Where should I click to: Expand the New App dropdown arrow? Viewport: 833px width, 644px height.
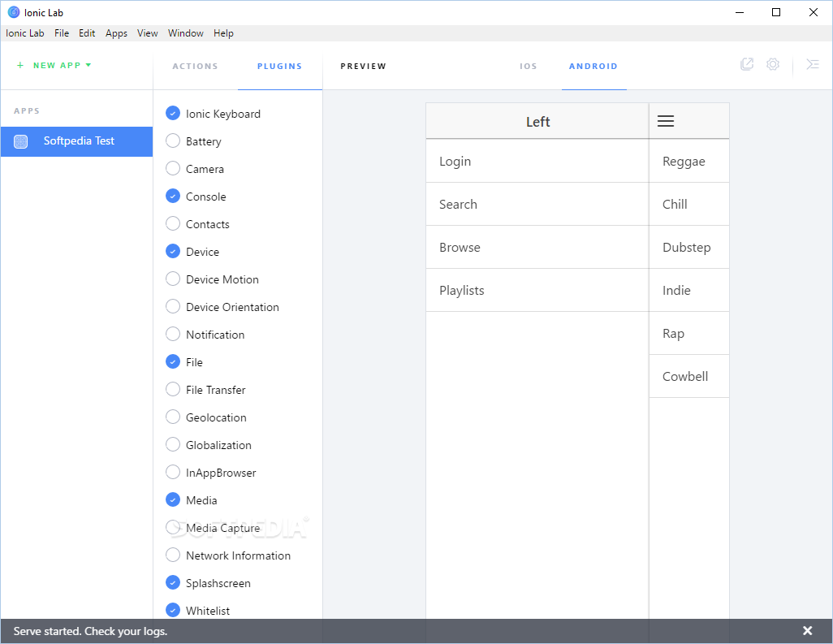(88, 65)
